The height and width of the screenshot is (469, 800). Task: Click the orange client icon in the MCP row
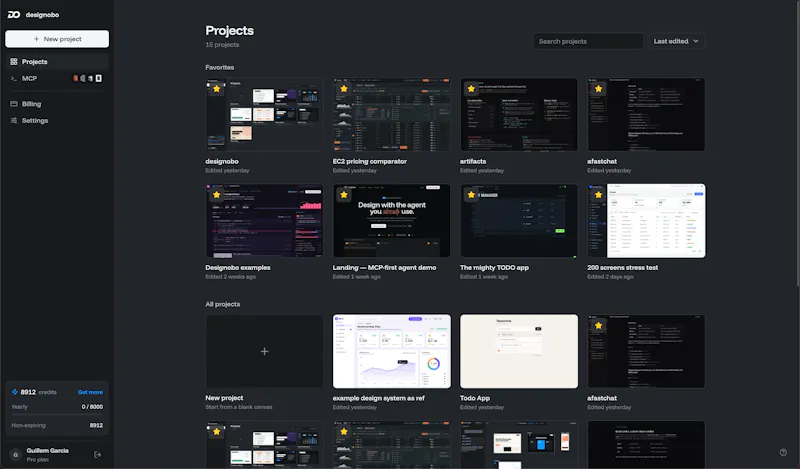click(76, 79)
